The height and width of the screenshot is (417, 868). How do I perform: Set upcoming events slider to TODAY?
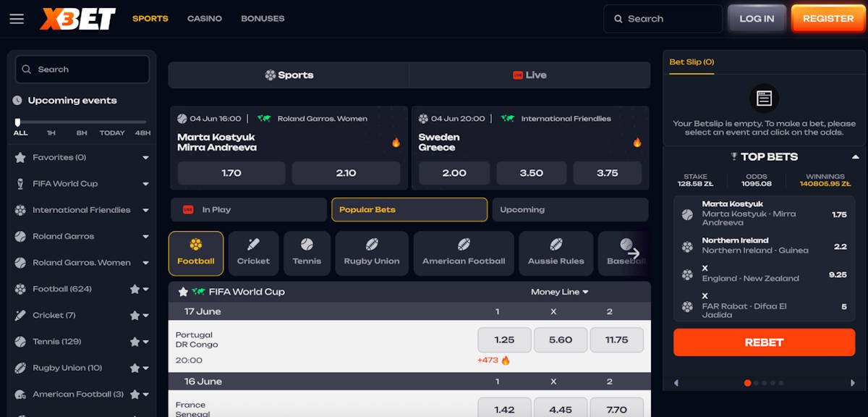112,133
